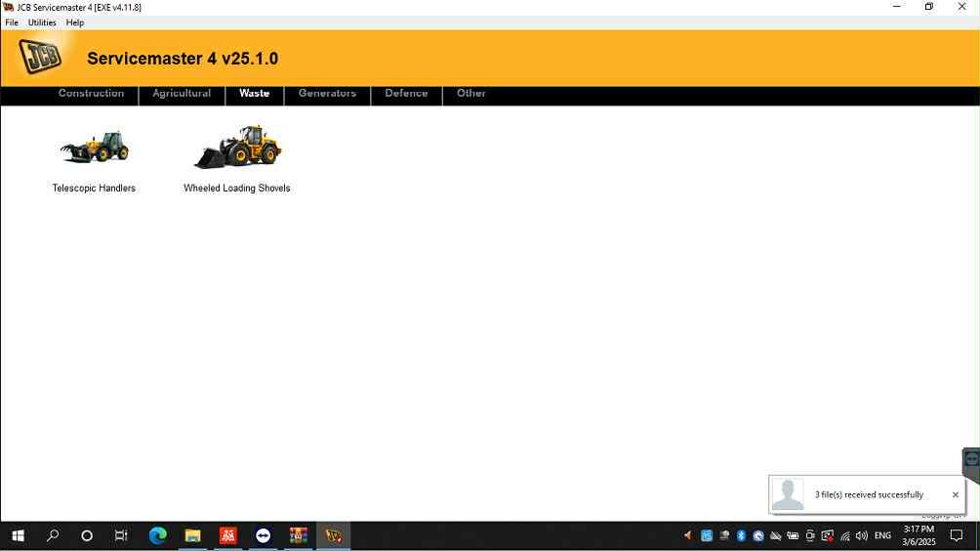The width and height of the screenshot is (980, 551).
Task: Open the volume speaker tray icon
Action: click(x=862, y=536)
